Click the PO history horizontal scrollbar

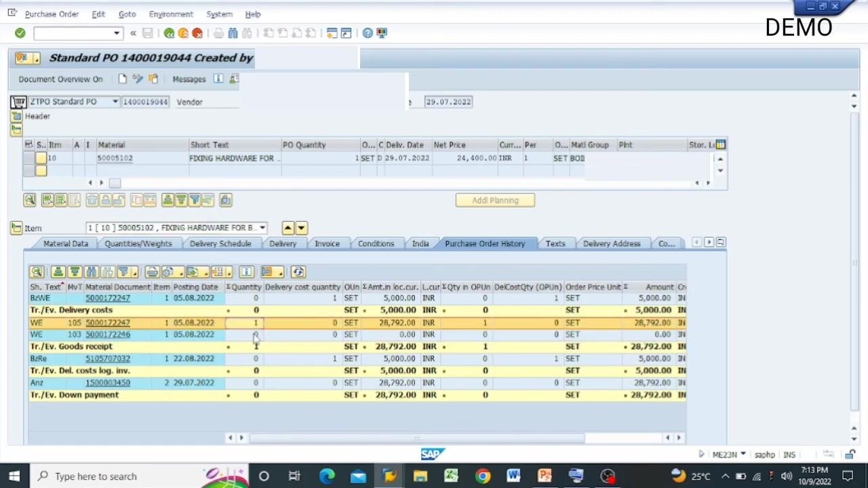(x=417, y=438)
